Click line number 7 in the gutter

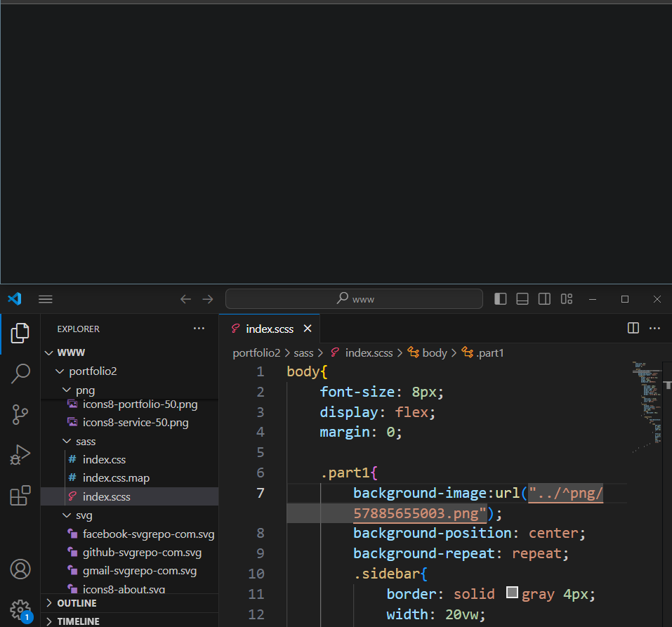coord(260,493)
